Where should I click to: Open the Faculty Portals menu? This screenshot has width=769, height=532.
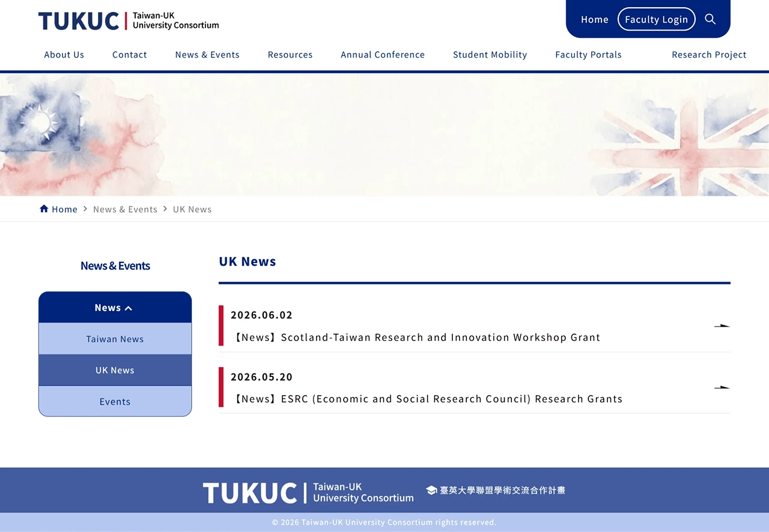coord(588,55)
